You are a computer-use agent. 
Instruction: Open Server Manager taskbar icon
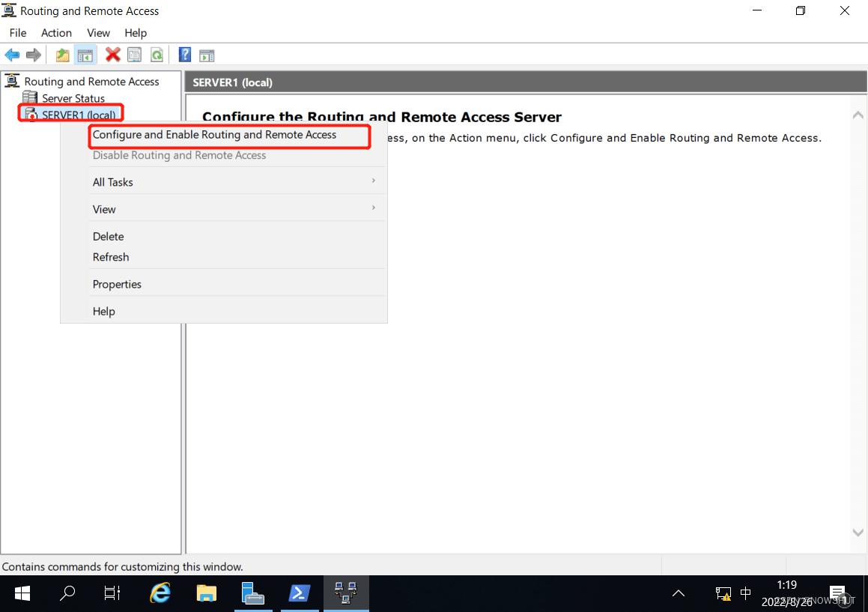point(253,593)
